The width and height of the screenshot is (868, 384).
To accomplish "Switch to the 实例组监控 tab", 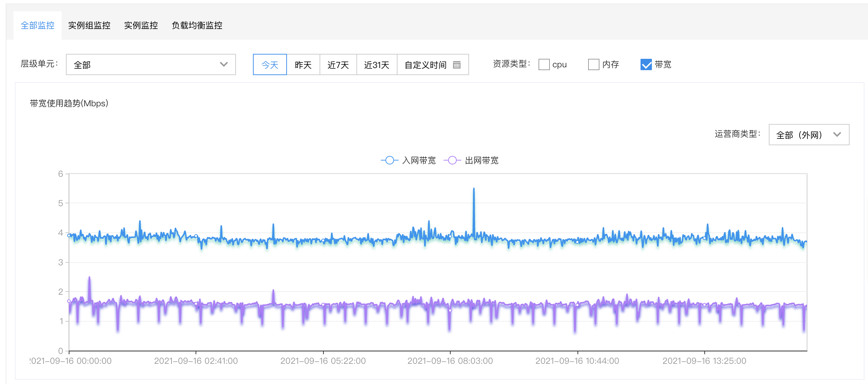I will pyautogui.click(x=89, y=26).
